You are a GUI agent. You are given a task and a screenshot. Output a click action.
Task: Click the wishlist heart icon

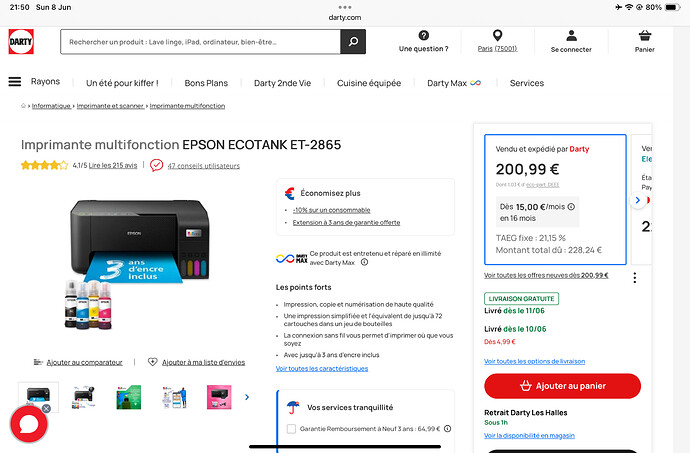click(153, 361)
